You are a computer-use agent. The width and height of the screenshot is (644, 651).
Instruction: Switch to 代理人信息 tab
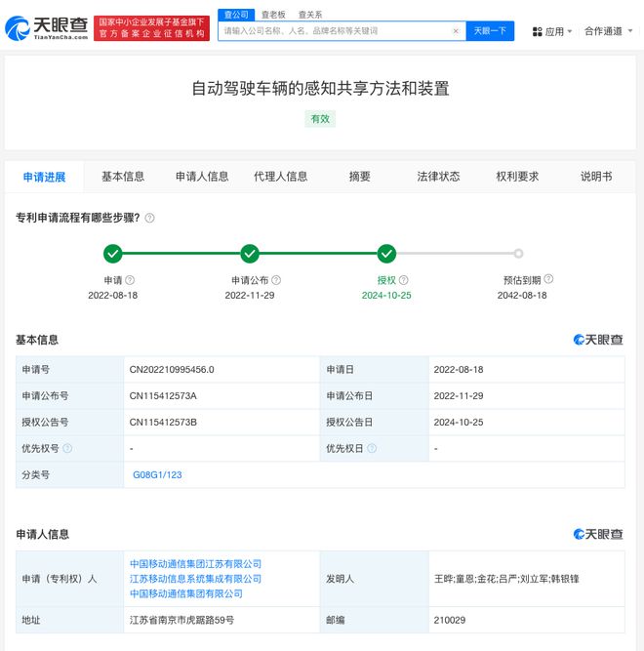coord(280,177)
